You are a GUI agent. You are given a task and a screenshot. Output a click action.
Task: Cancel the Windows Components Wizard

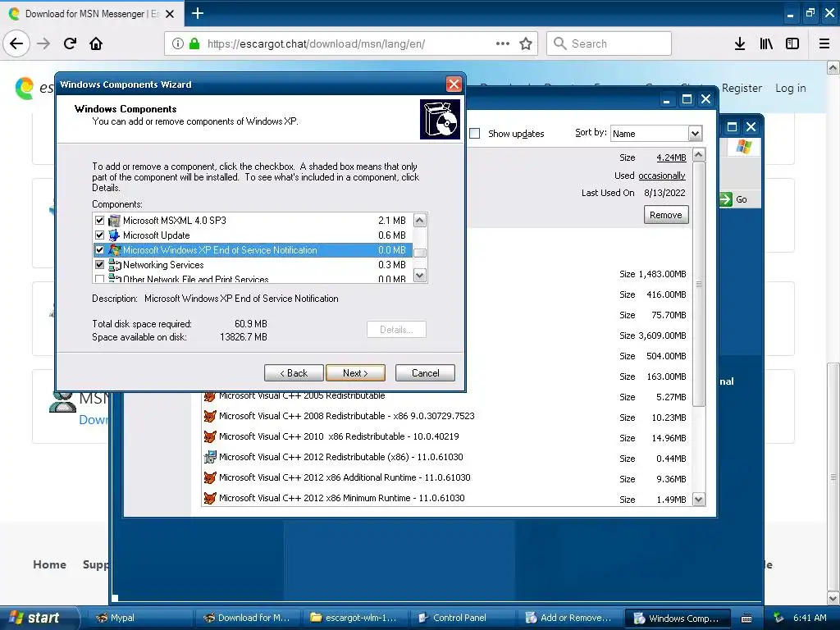pos(425,373)
